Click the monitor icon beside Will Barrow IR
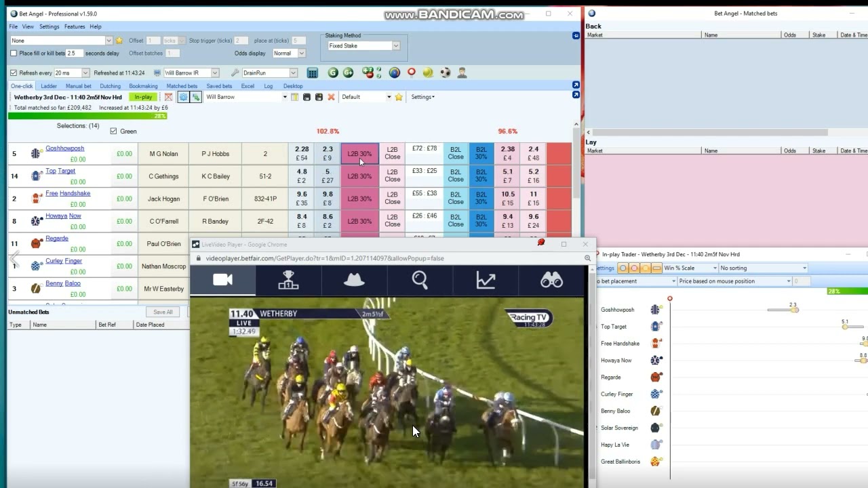Viewport: 868px width, 488px height. coord(157,73)
